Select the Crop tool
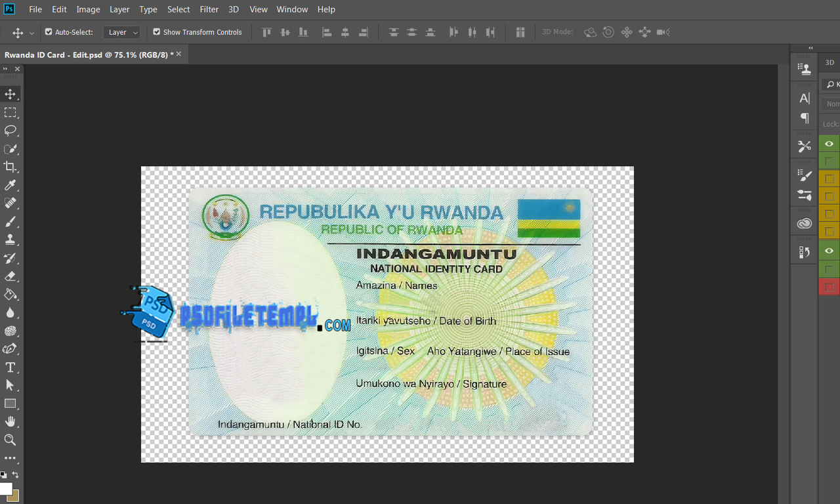Screen dimensions: 840x504 (10, 167)
